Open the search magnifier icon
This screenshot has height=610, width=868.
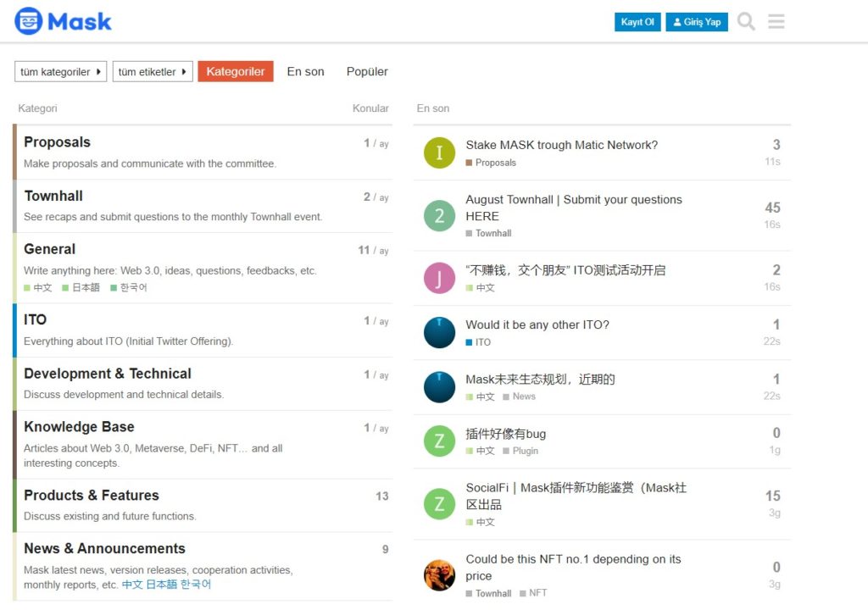pos(746,21)
